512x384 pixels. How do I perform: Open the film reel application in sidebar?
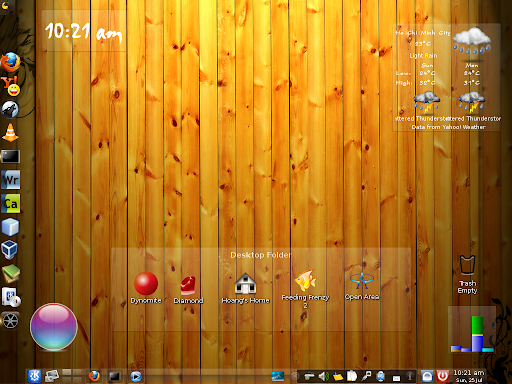[10, 321]
